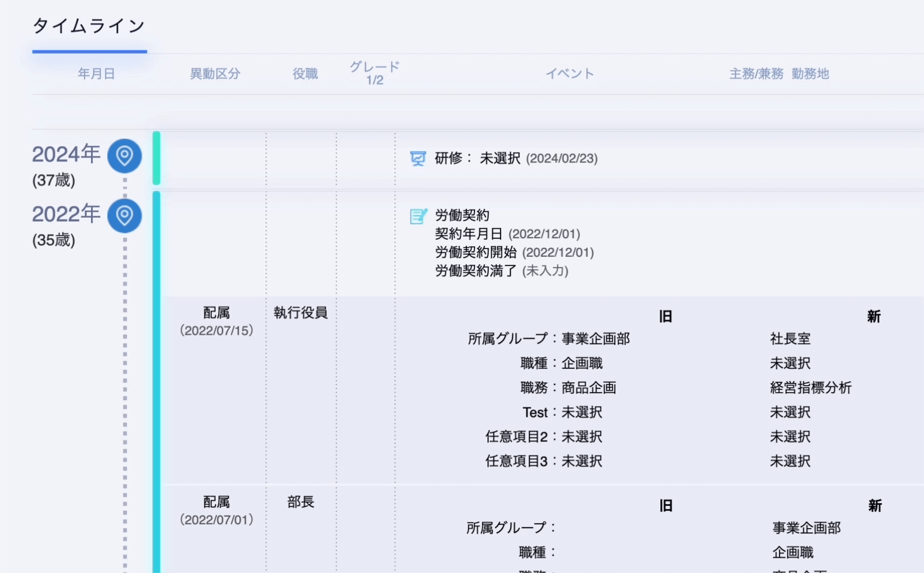Click the training (研修) event icon
The height and width of the screenshot is (573, 924).
click(x=418, y=159)
